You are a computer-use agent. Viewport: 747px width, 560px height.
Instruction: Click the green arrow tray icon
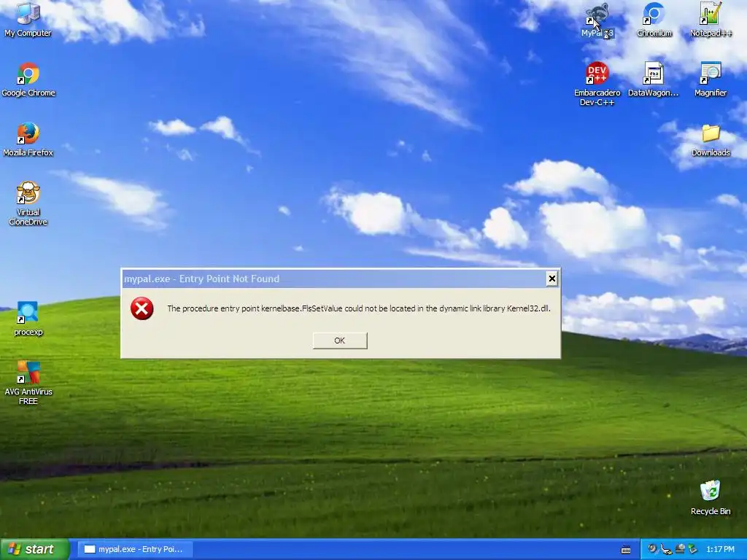[x=693, y=549]
